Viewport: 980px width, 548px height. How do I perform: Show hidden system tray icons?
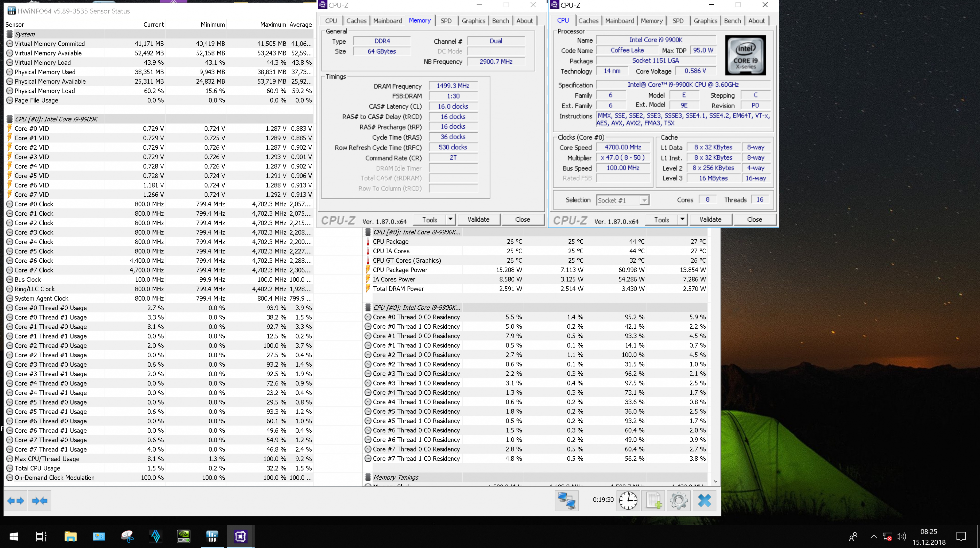click(873, 537)
